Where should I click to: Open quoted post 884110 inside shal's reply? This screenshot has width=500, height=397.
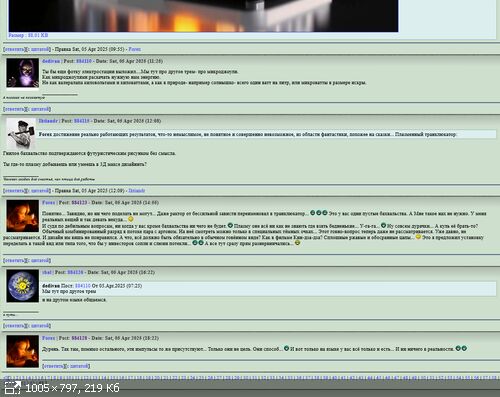pos(83,286)
